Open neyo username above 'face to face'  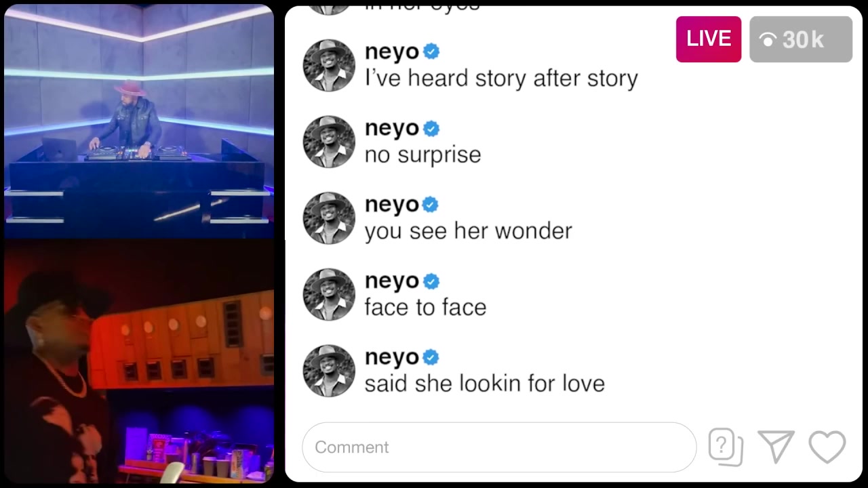coord(392,281)
